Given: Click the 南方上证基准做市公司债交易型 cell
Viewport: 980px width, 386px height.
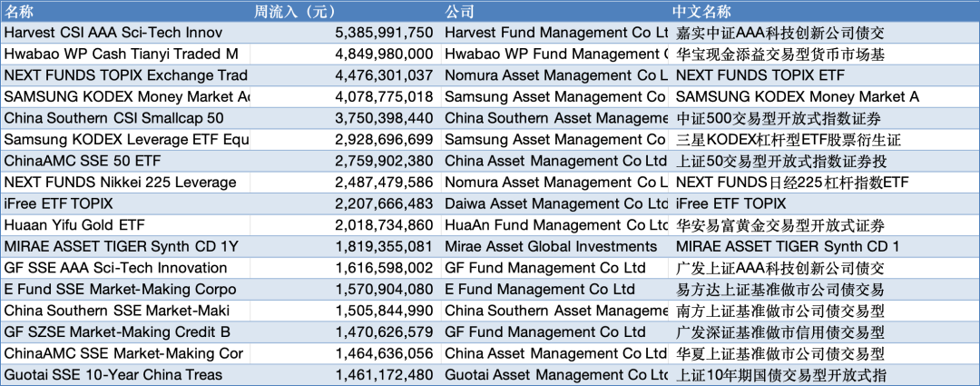Looking at the screenshot, I should [824, 311].
